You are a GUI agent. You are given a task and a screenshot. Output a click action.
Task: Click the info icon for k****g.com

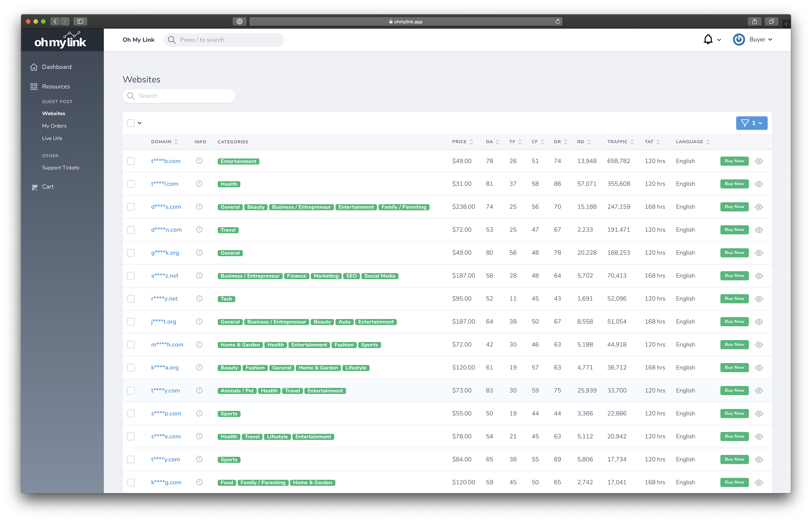pos(199,483)
